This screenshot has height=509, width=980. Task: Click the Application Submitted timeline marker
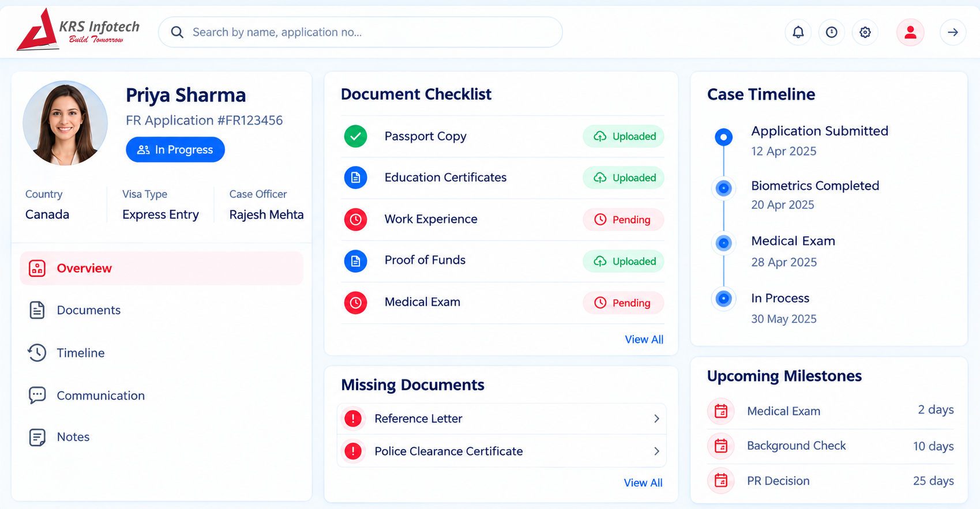tap(724, 137)
